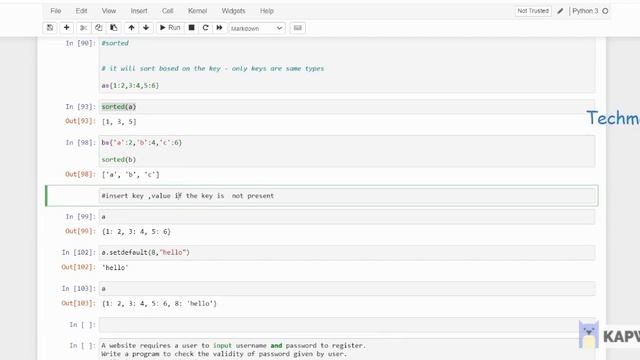Open the Insert menu
This screenshot has height=360, width=640.
(x=139, y=11)
